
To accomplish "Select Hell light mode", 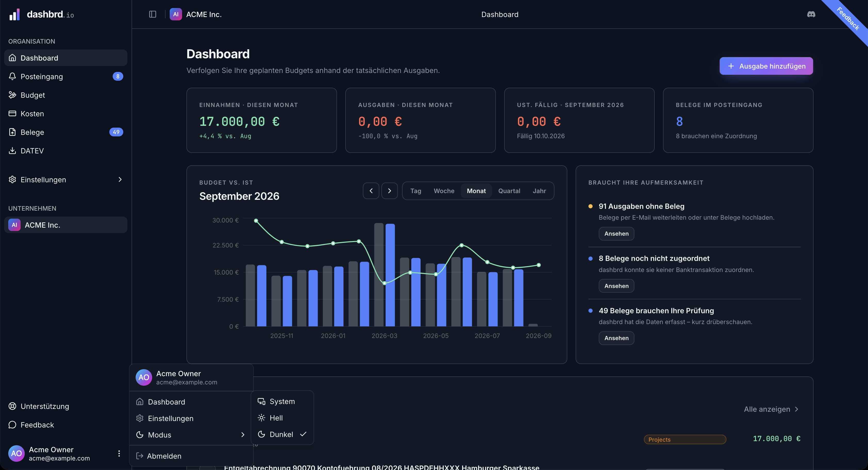I will pyautogui.click(x=282, y=418).
